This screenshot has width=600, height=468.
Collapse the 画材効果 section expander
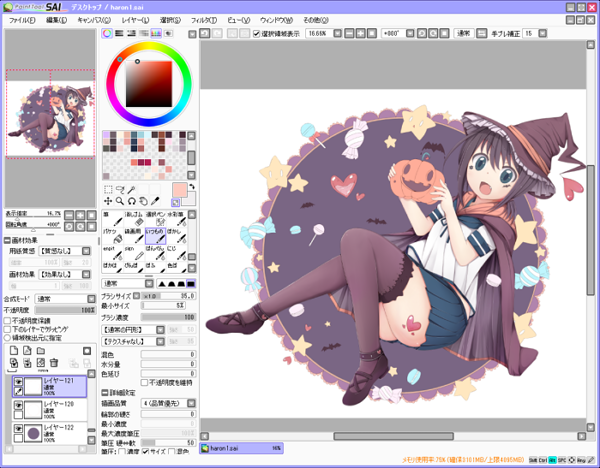(7, 240)
